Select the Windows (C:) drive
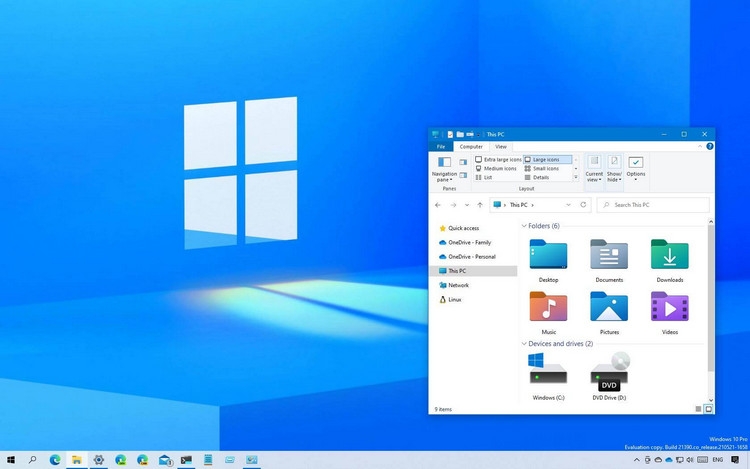The width and height of the screenshot is (750, 469). [548, 376]
